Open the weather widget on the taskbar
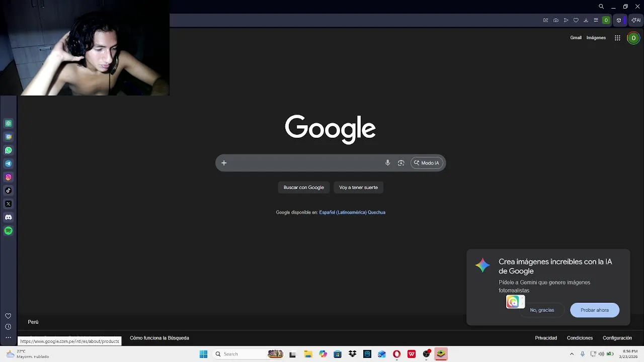The image size is (644, 362). pos(28,354)
